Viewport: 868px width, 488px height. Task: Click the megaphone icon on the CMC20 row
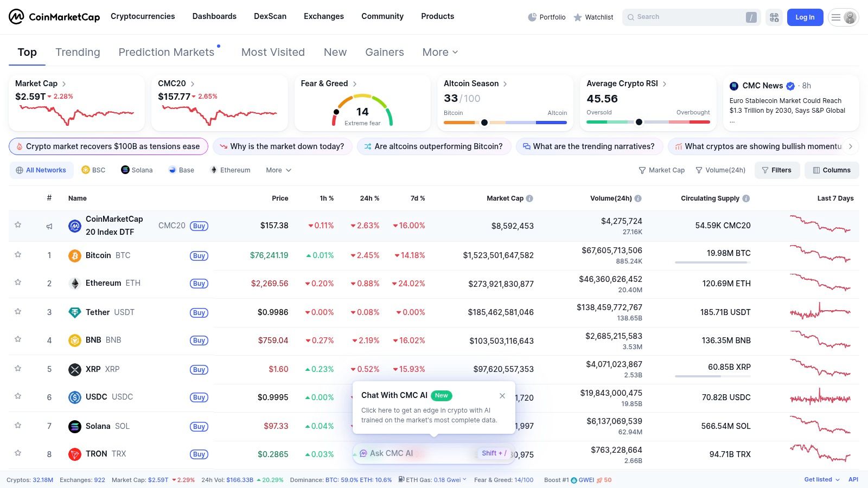point(49,226)
